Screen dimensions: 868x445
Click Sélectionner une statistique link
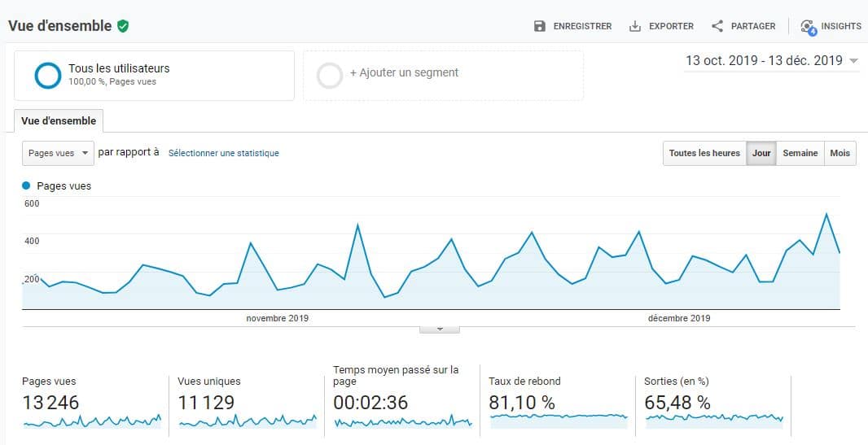click(x=224, y=153)
